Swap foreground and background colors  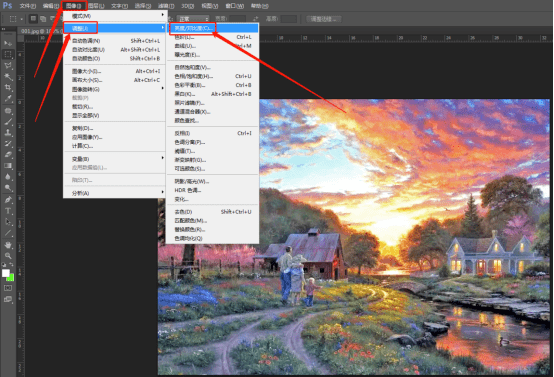point(11,264)
